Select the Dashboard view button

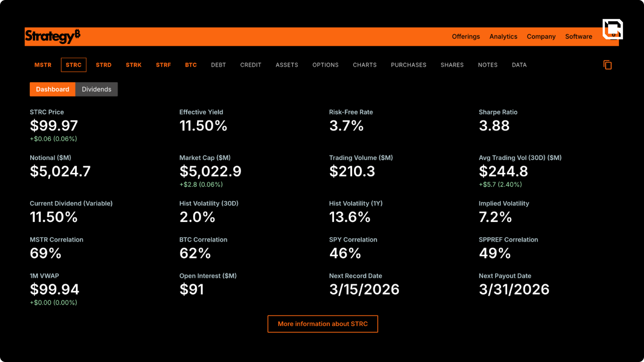52,89
